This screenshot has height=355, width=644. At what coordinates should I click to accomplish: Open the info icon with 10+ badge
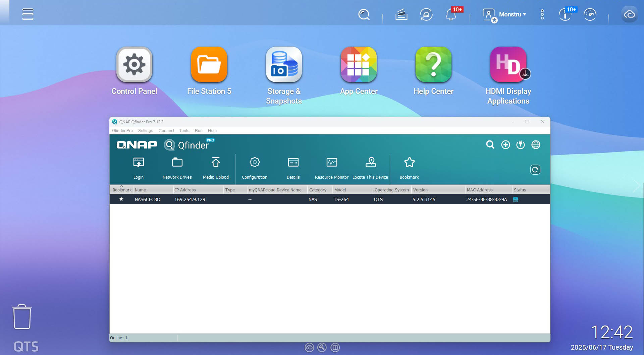pos(565,14)
